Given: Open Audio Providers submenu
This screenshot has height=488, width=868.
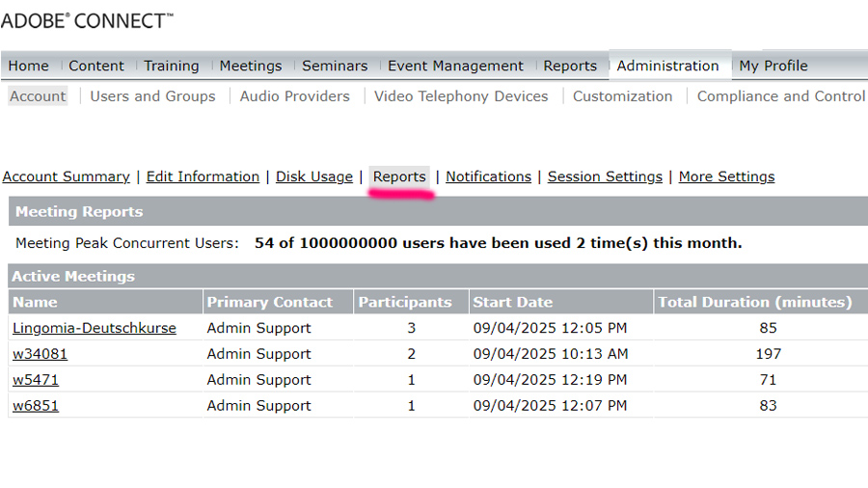Looking at the screenshot, I should [x=295, y=96].
